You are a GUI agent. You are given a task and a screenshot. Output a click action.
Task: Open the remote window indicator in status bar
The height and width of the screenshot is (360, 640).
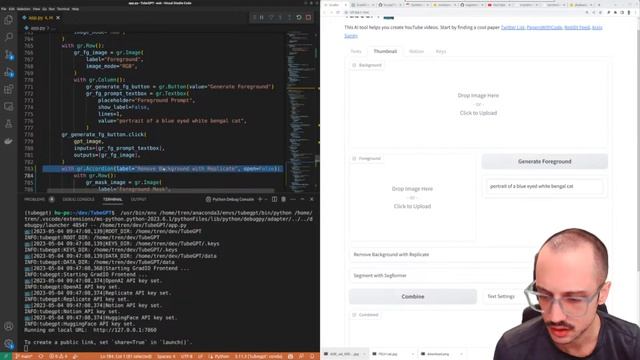[6, 356]
